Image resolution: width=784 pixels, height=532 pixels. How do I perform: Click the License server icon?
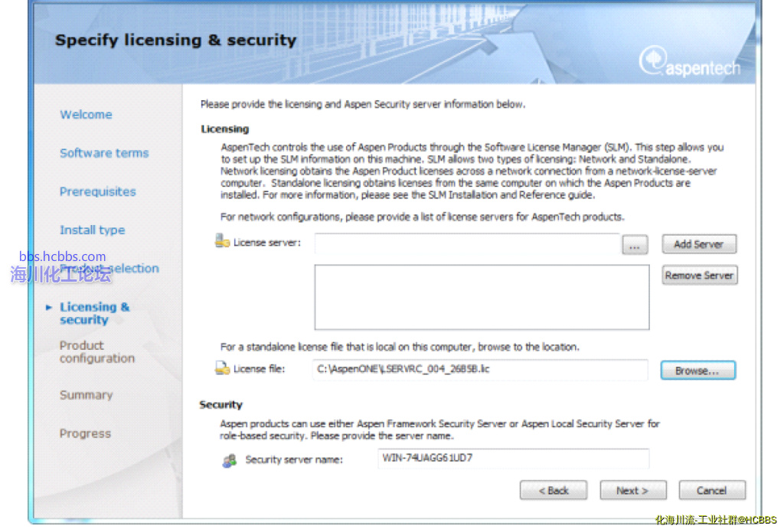tap(223, 241)
